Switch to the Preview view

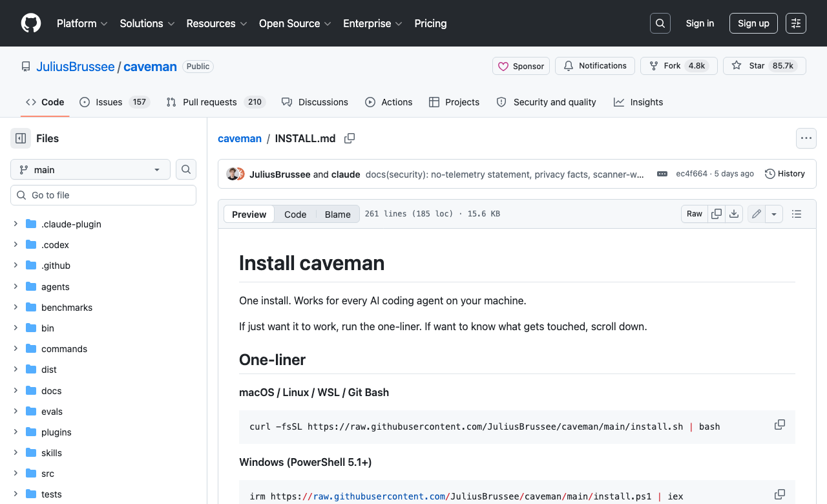coord(249,215)
